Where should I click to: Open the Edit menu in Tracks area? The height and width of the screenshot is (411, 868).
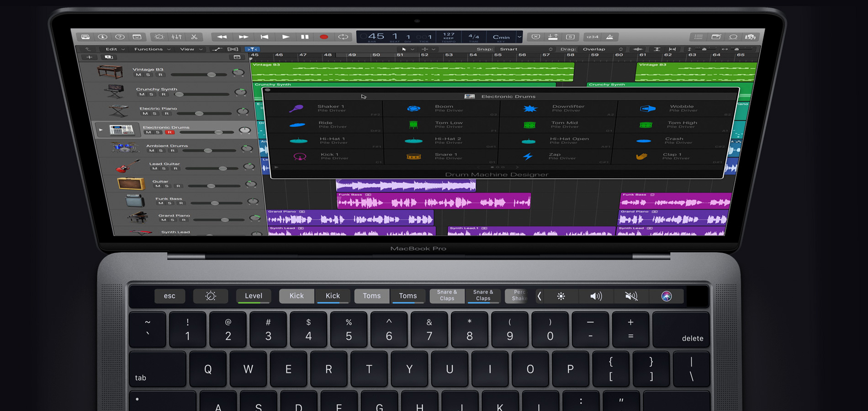coord(115,49)
